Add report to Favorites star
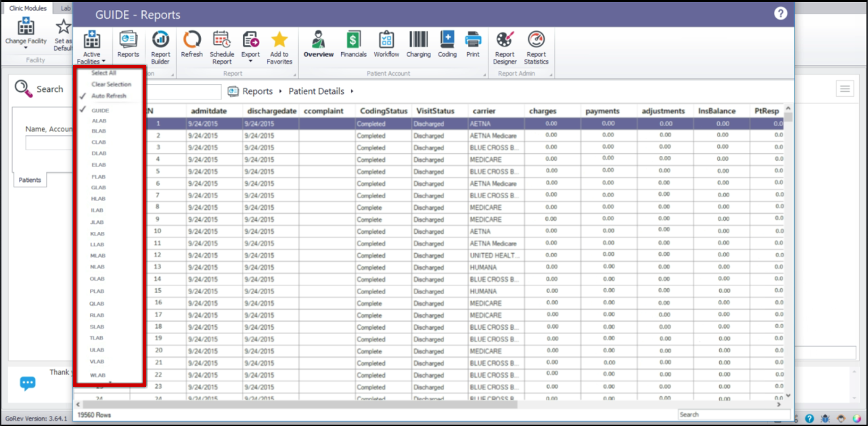The image size is (868, 426). pyautogui.click(x=279, y=47)
